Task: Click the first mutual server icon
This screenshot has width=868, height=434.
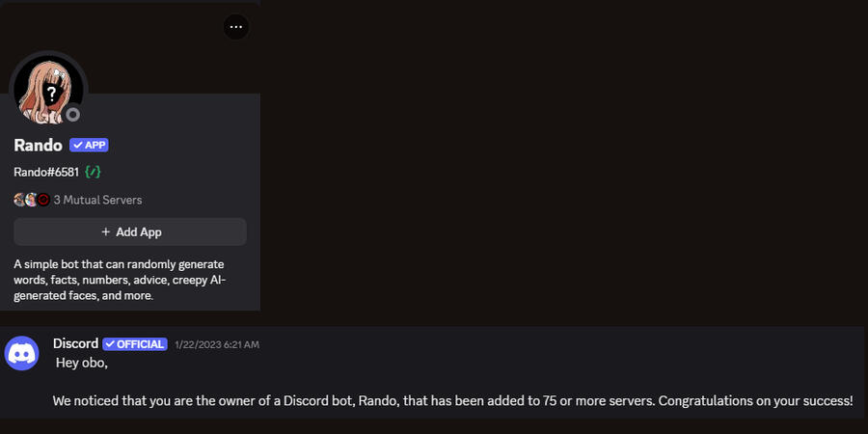Action: [x=19, y=200]
